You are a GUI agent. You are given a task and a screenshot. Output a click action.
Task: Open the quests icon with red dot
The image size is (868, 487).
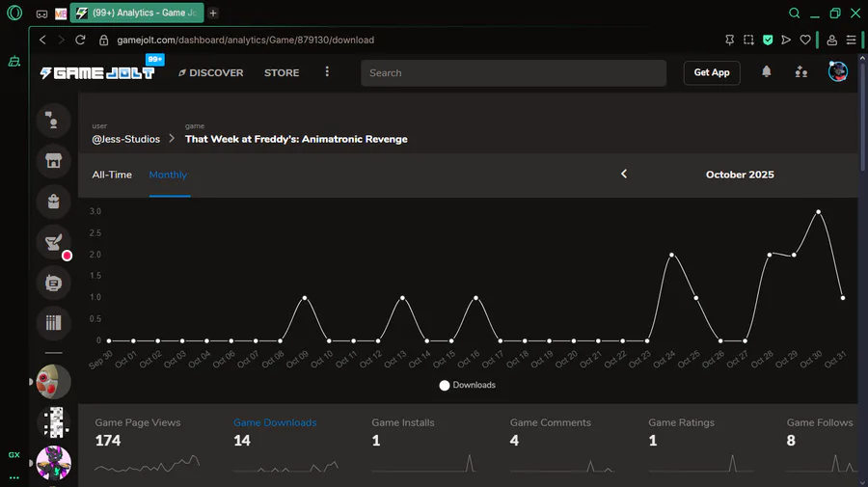[x=54, y=242]
